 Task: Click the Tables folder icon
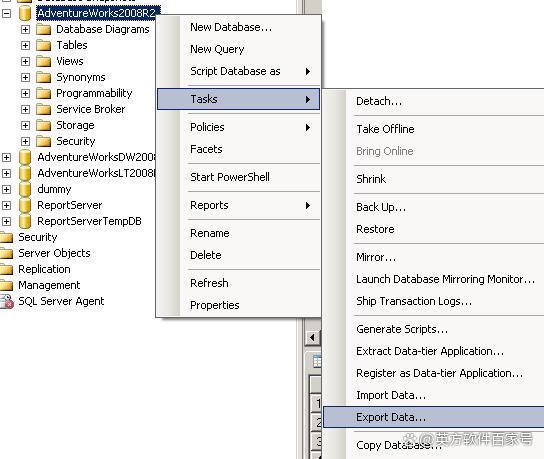pos(44,45)
